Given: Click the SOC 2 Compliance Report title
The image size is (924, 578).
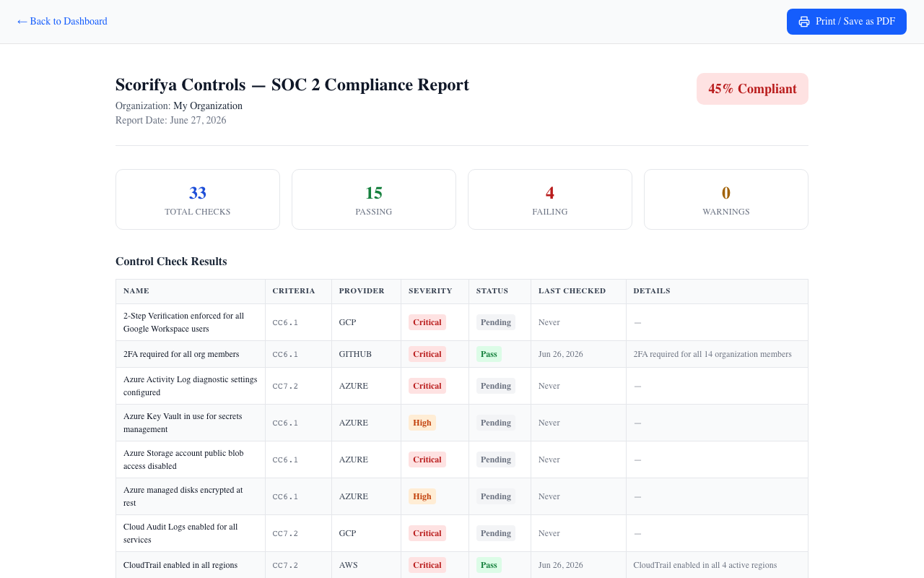Looking at the screenshot, I should 292,85.
